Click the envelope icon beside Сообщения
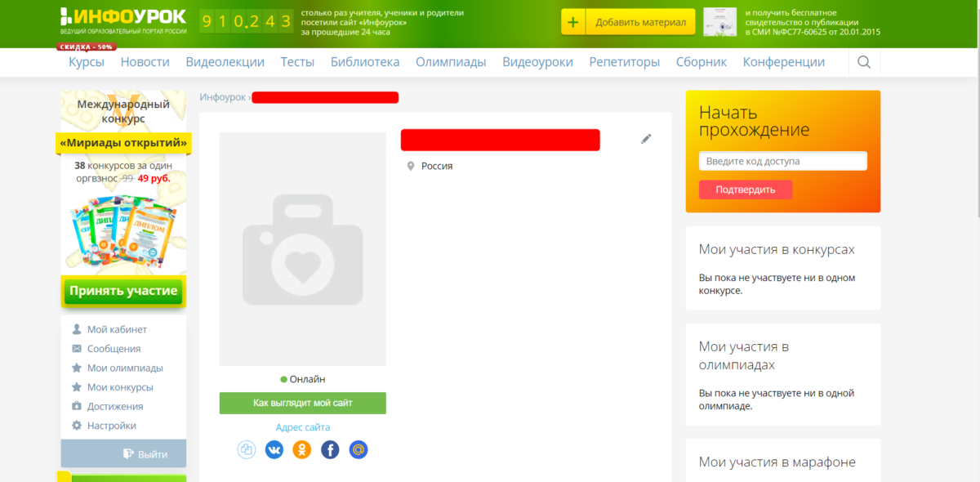 click(x=77, y=349)
